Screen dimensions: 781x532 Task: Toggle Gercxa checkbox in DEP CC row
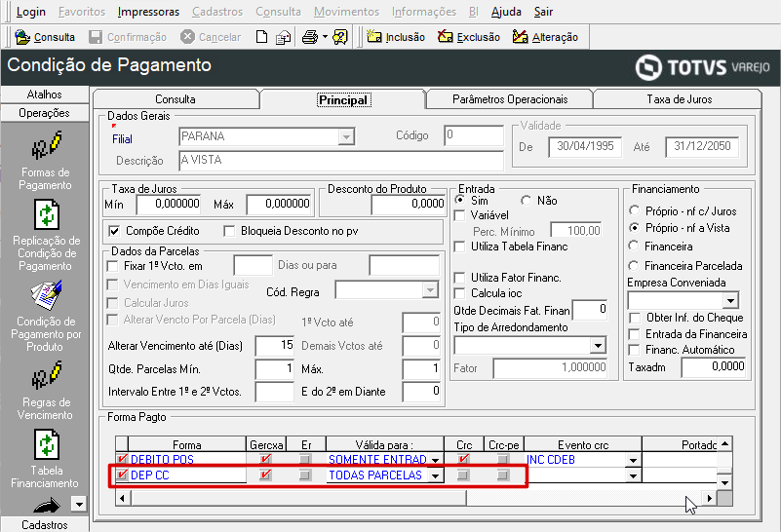pyautogui.click(x=265, y=475)
